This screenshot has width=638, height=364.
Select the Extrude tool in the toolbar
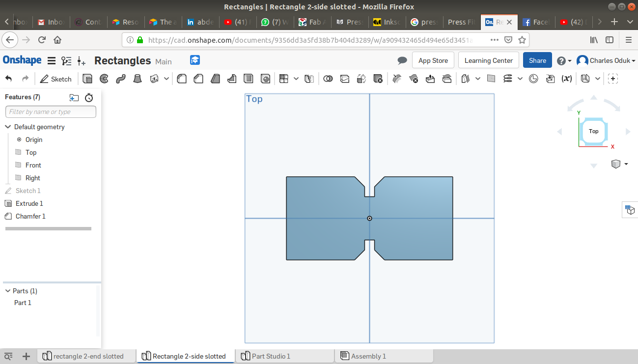coord(87,79)
